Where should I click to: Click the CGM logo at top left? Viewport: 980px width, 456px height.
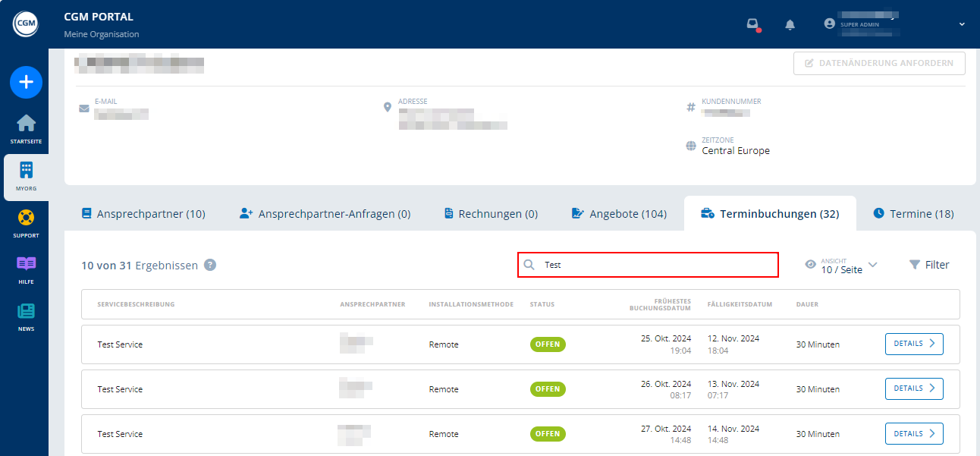point(26,24)
